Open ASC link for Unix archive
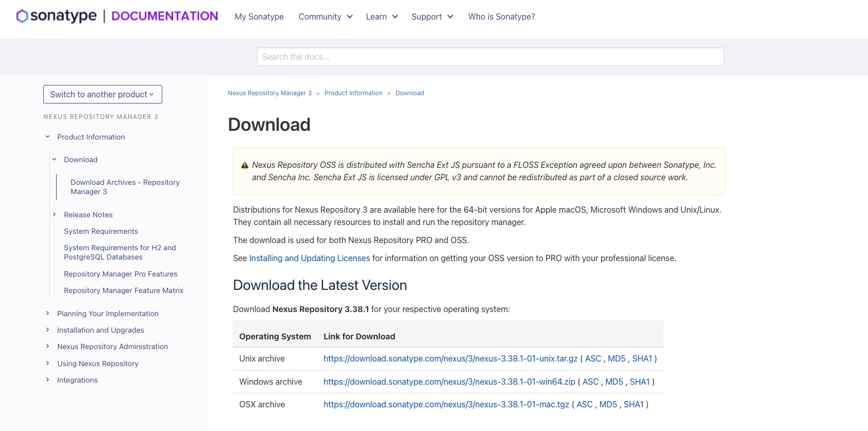868x431 pixels. [593, 358]
